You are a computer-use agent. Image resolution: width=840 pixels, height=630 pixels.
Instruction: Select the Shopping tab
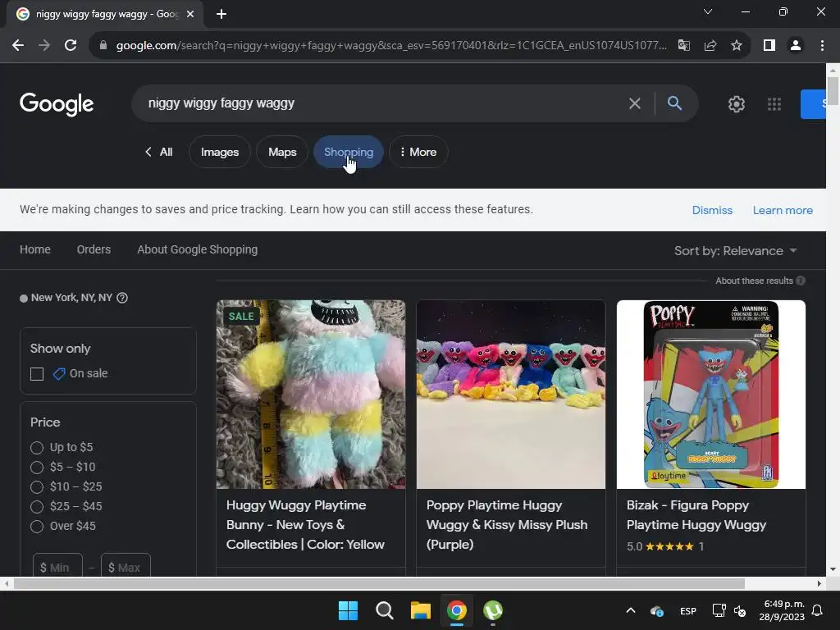click(x=349, y=152)
